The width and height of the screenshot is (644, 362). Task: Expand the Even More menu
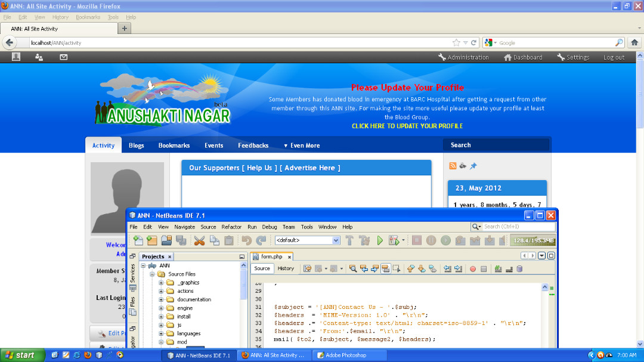coord(302,146)
